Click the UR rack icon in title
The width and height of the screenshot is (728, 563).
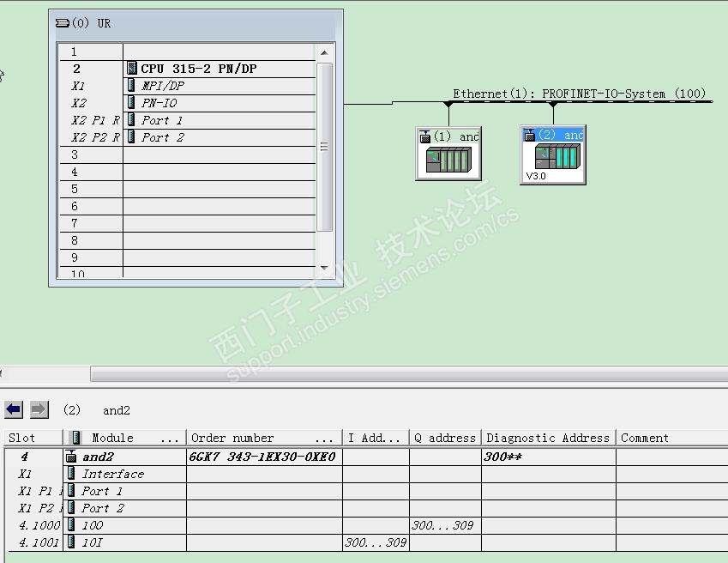point(63,23)
